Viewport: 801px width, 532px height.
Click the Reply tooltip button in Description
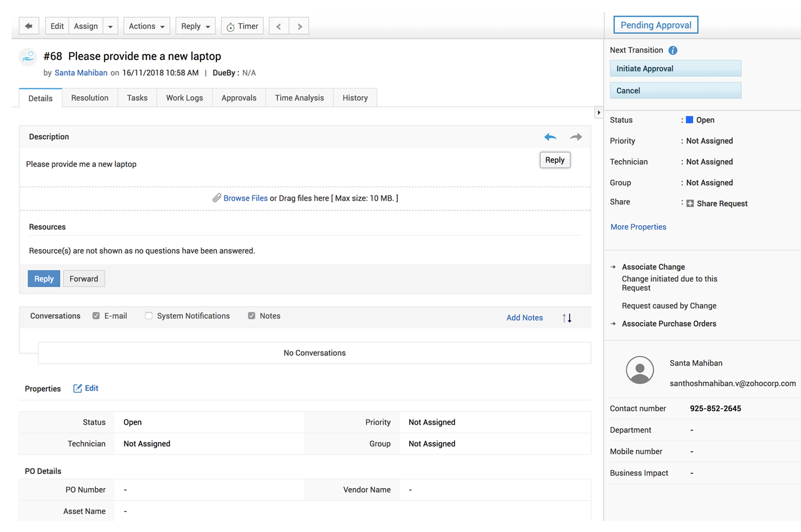pyautogui.click(x=555, y=160)
